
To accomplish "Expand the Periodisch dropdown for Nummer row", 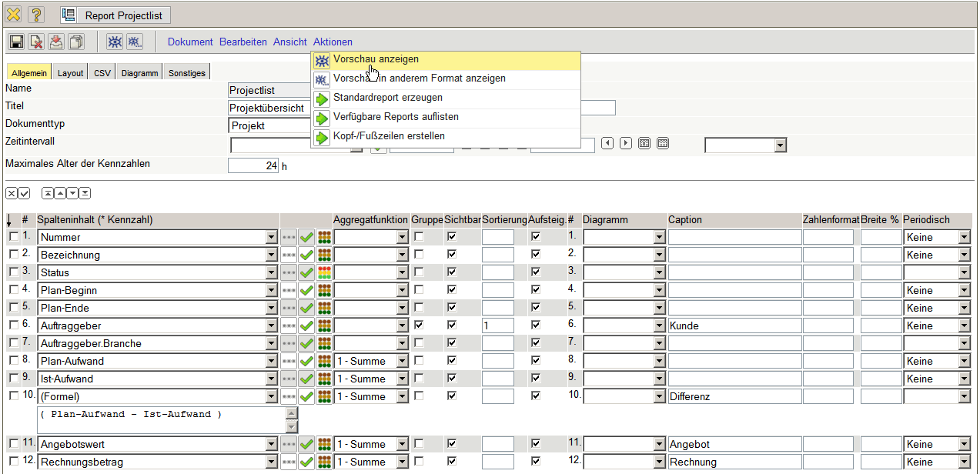I will click(x=964, y=237).
